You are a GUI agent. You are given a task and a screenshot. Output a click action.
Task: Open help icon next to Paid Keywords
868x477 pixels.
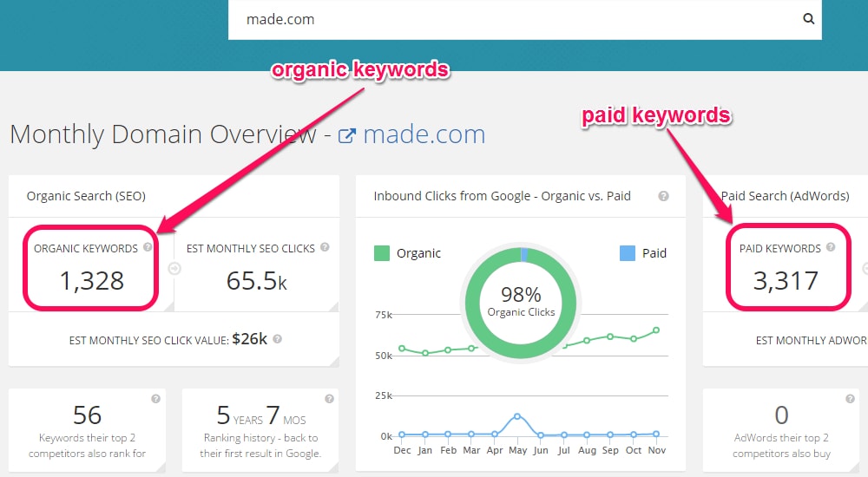click(831, 247)
